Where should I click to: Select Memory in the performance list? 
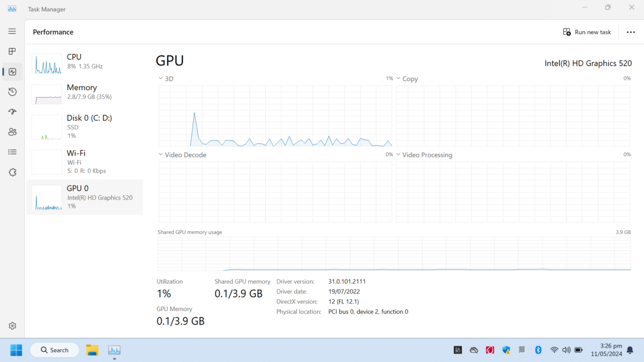[85, 92]
